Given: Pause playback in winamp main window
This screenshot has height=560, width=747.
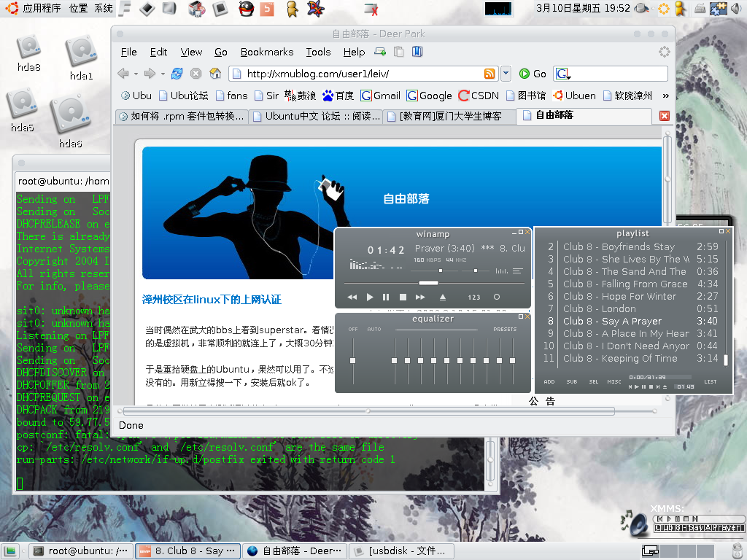Looking at the screenshot, I should [x=386, y=297].
